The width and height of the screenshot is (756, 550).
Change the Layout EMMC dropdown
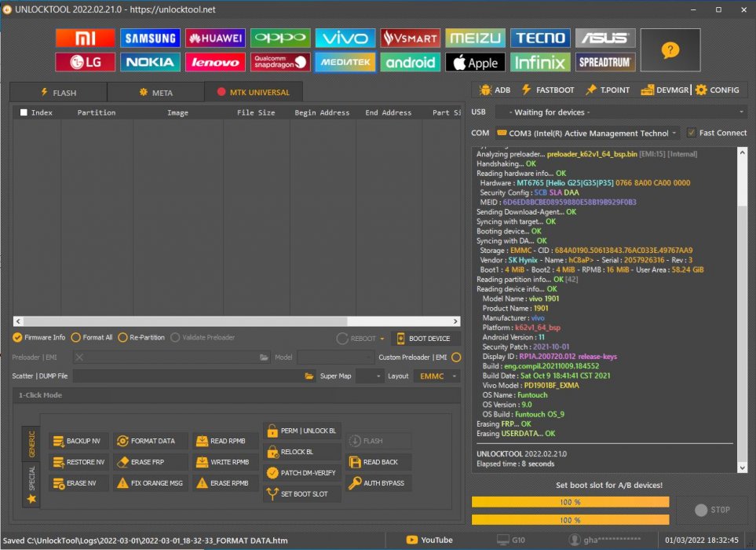pos(436,376)
